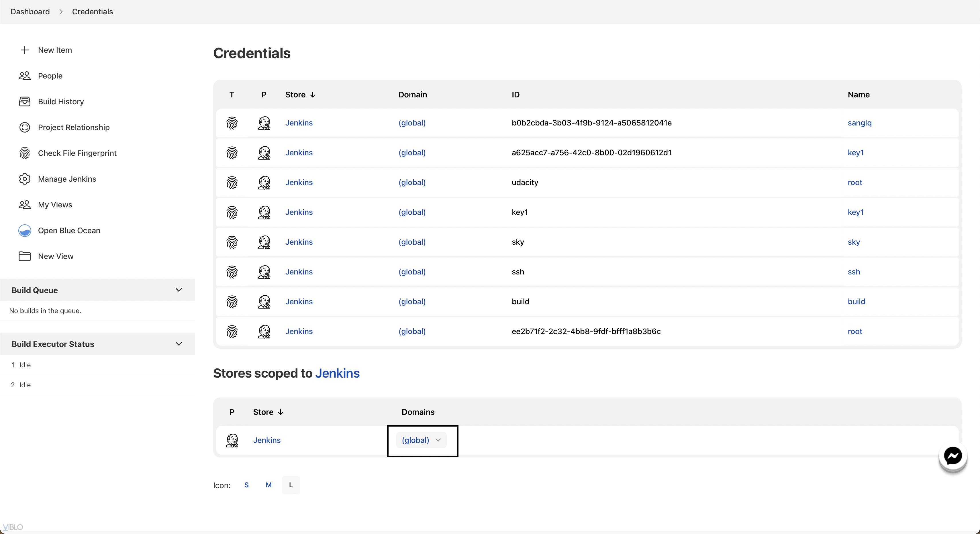Open My Views from the sidebar
Screen dimensions: 980x534
pos(55,205)
